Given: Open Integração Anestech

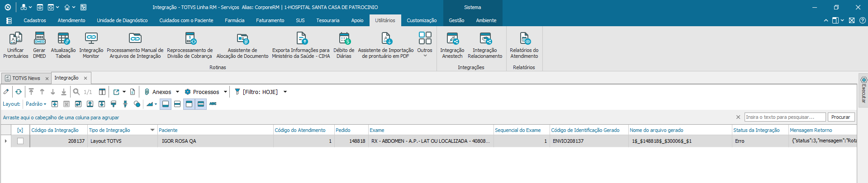Looking at the screenshot, I should pos(452,46).
